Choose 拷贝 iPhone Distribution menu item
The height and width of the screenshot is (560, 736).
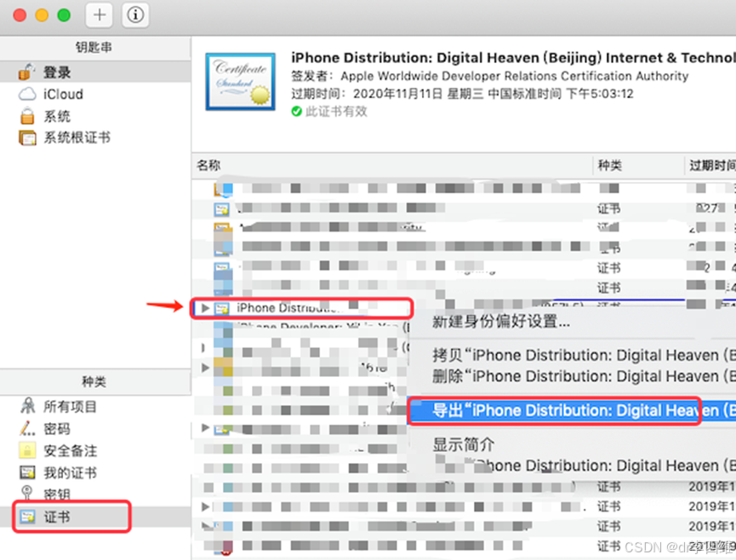pos(584,356)
